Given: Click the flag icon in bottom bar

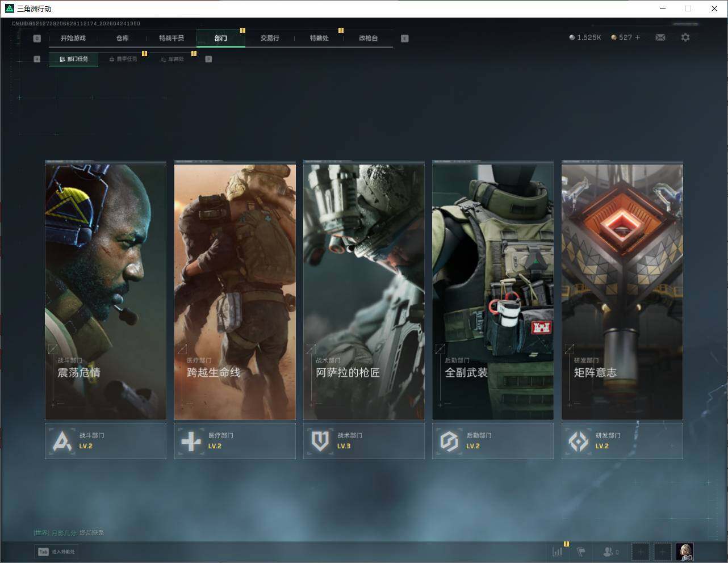Looking at the screenshot, I should click(x=581, y=552).
